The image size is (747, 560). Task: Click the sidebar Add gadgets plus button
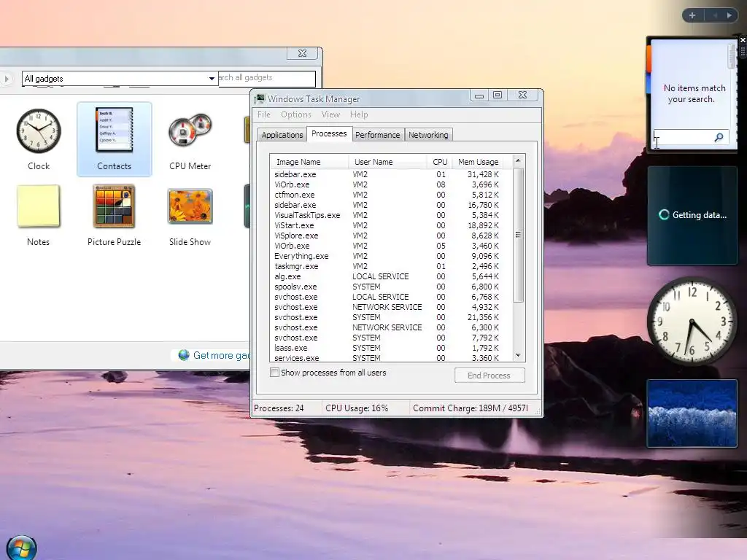tap(692, 15)
